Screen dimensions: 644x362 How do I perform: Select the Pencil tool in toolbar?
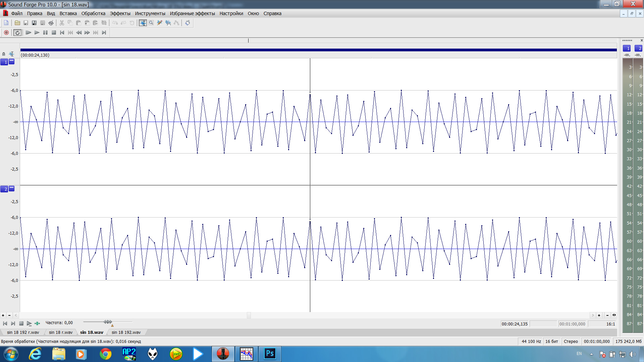coord(160,23)
